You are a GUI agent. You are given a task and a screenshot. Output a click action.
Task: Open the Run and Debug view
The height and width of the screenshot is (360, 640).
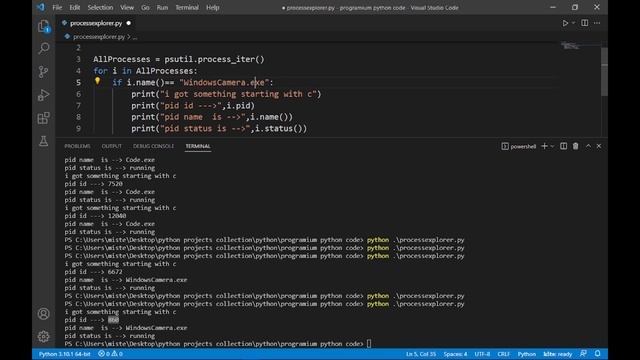[x=44, y=95]
